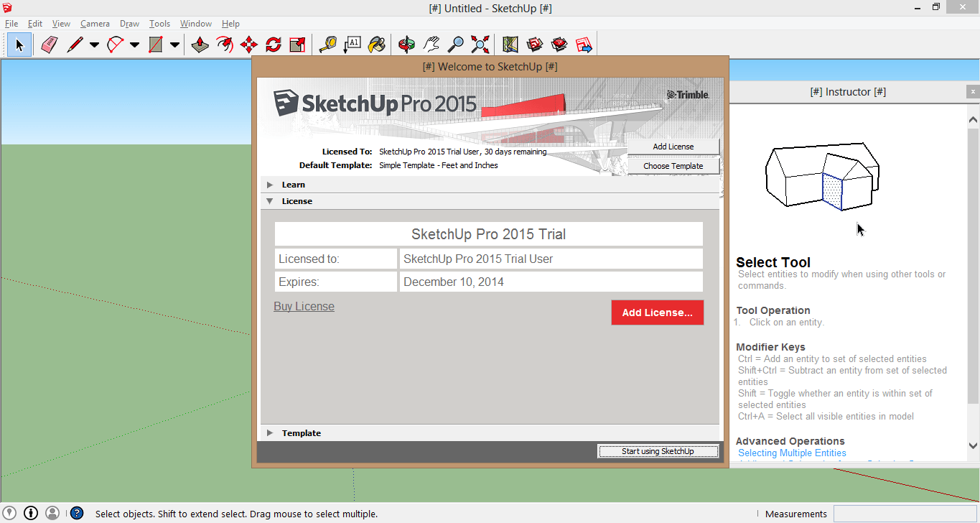Select the Rotate tool

[x=274, y=45]
